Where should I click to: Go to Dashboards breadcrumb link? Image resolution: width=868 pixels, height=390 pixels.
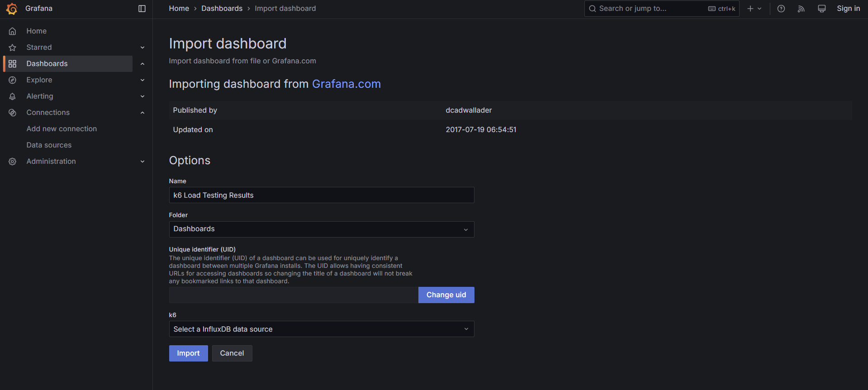(222, 9)
